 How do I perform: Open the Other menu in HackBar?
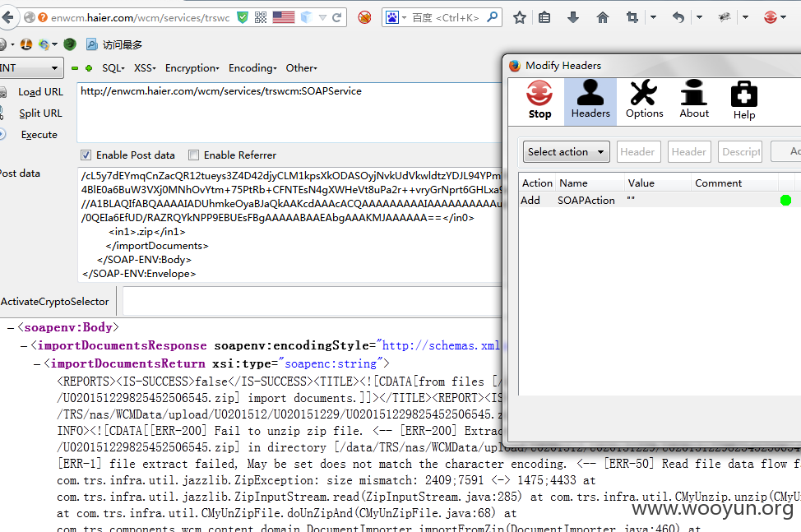[301, 68]
